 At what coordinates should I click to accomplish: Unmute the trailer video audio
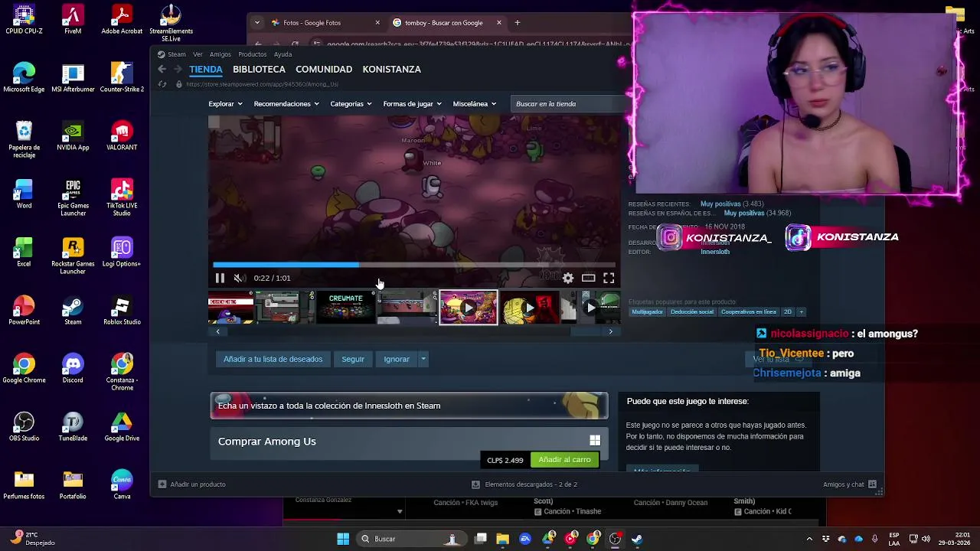point(238,278)
